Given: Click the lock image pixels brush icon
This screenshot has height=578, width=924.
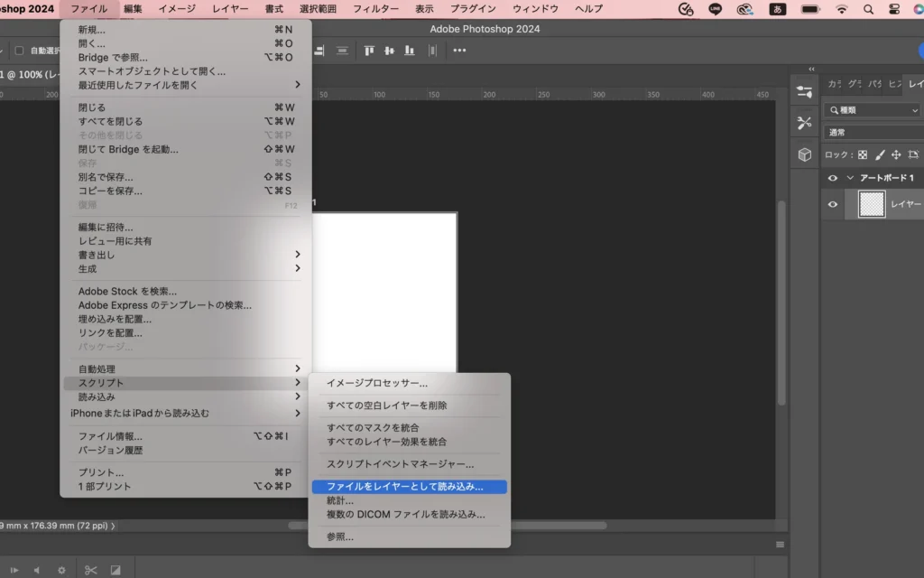Looking at the screenshot, I should pyautogui.click(x=880, y=155).
